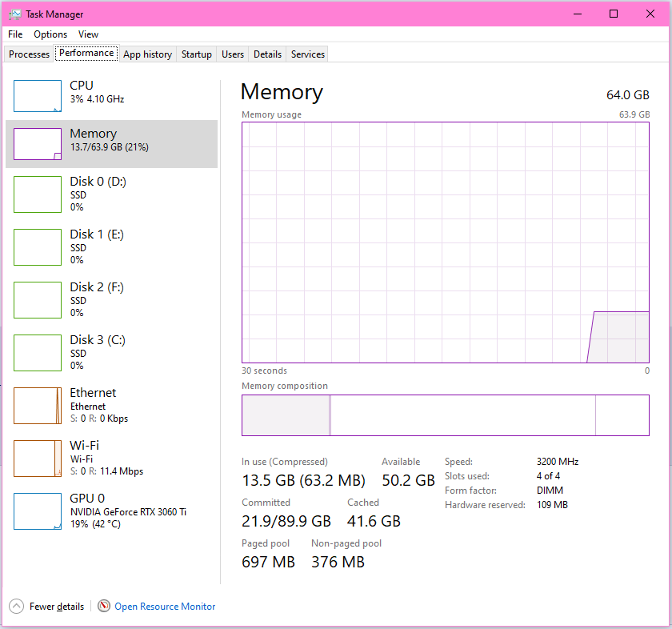Click the 'GPU 0' label
The height and width of the screenshot is (629, 672).
[87, 499]
